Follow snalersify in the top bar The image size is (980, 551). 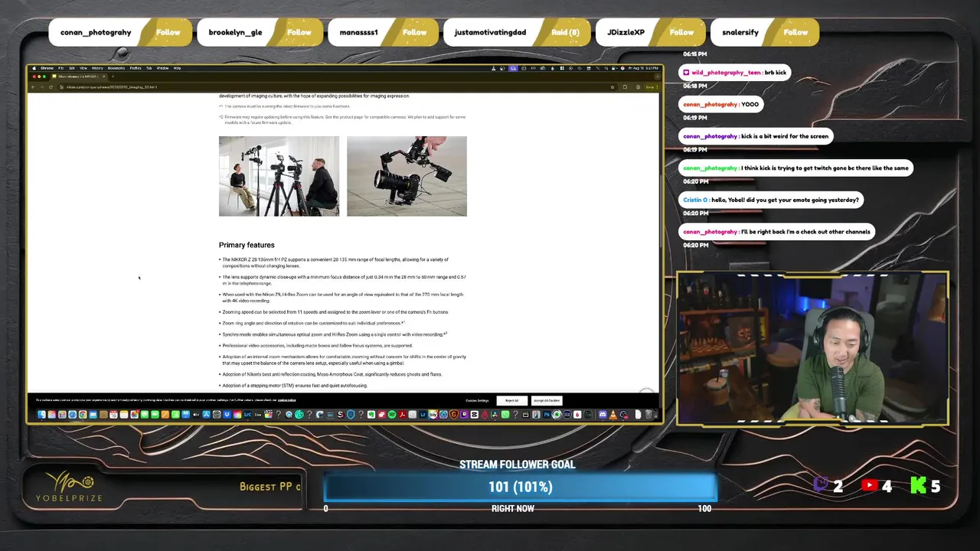[795, 32]
